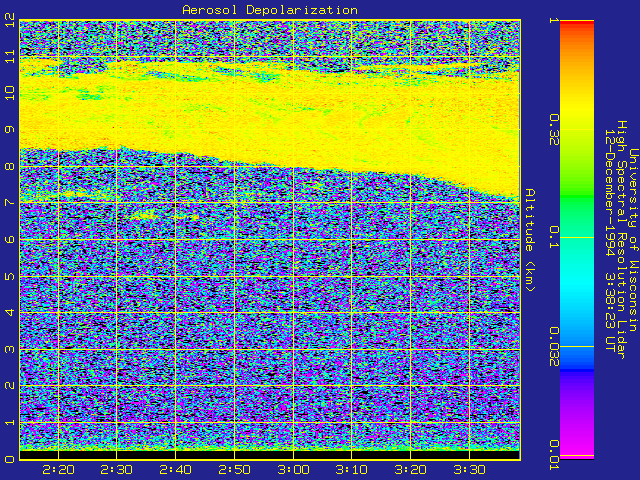Click the colorbar value 0.032 label
The height and width of the screenshot is (480, 640).
pos(554,347)
